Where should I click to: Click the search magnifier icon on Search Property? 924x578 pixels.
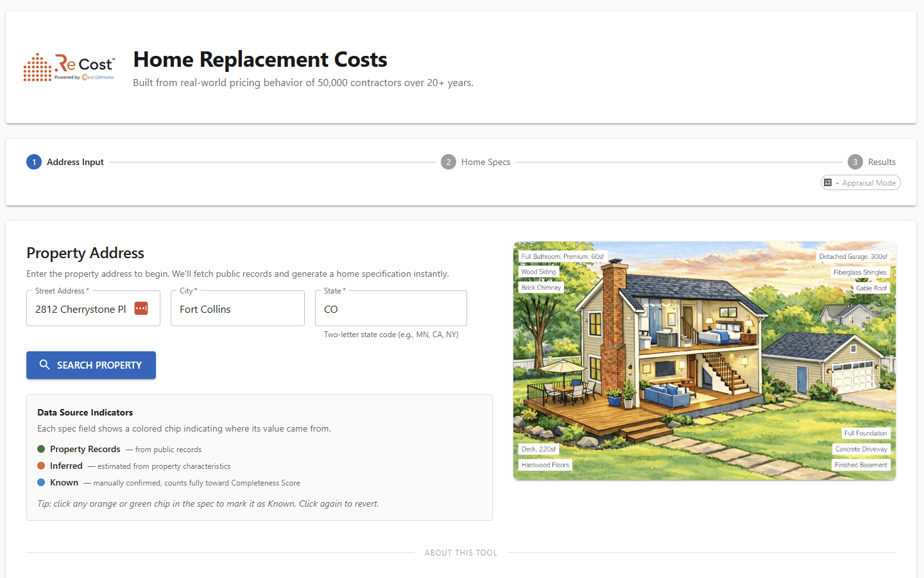point(45,365)
